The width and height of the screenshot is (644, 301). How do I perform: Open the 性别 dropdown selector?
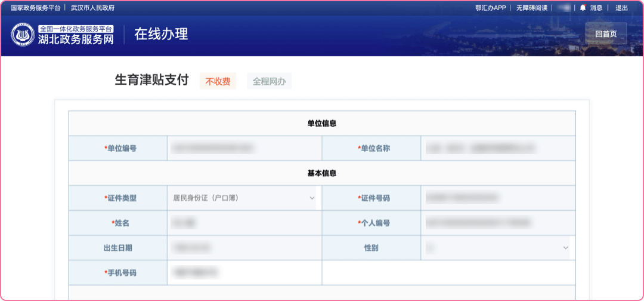(x=495, y=247)
